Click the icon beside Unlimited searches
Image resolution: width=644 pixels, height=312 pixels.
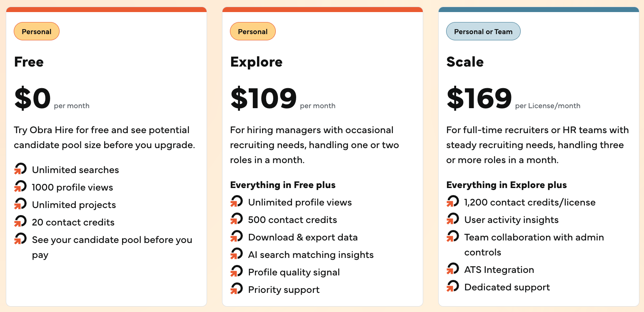[20, 169]
